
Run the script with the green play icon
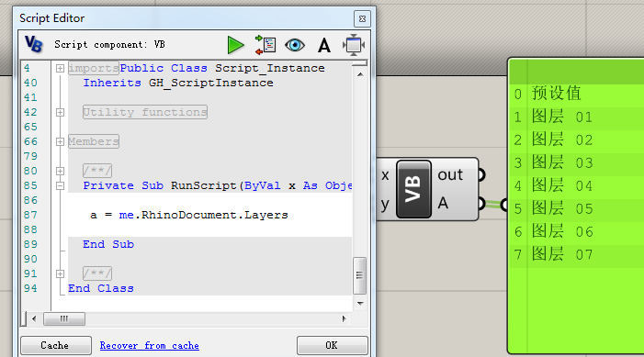pos(235,45)
